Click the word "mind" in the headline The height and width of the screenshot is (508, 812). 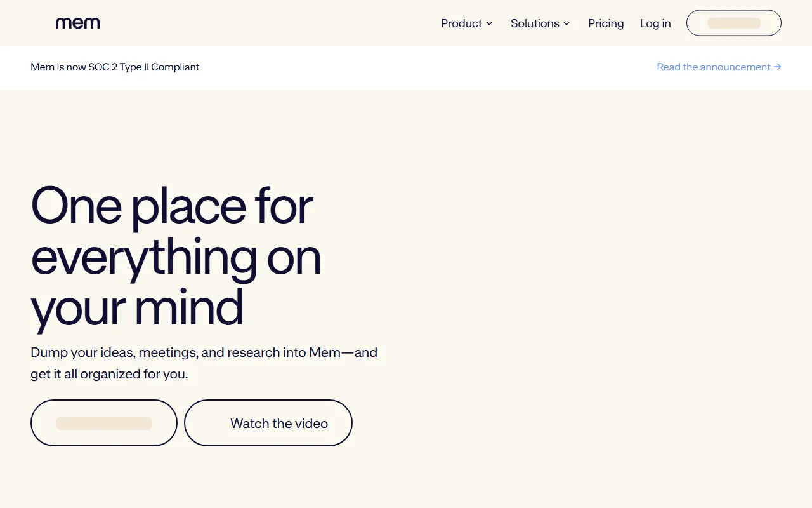pos(189,307)
